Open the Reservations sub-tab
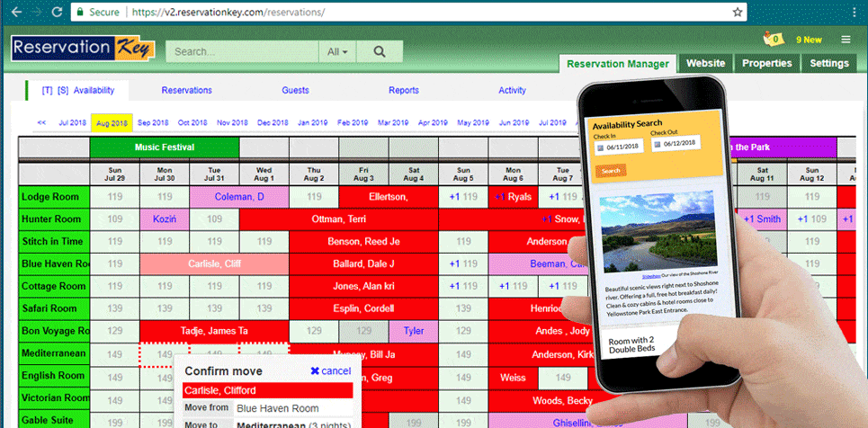This screenshot has height=428, width=868. (x=186, y=90)
